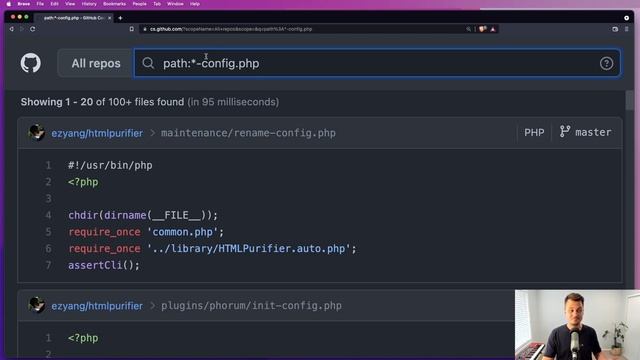Open the Brave application menu
640x360 pixels.
tap(24, 4)
